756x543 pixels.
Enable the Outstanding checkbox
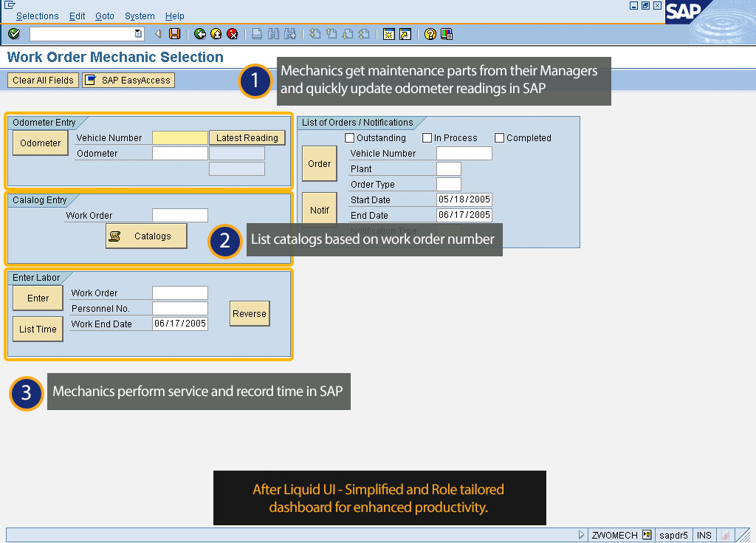pyautogui.click(x=350, y=138)
